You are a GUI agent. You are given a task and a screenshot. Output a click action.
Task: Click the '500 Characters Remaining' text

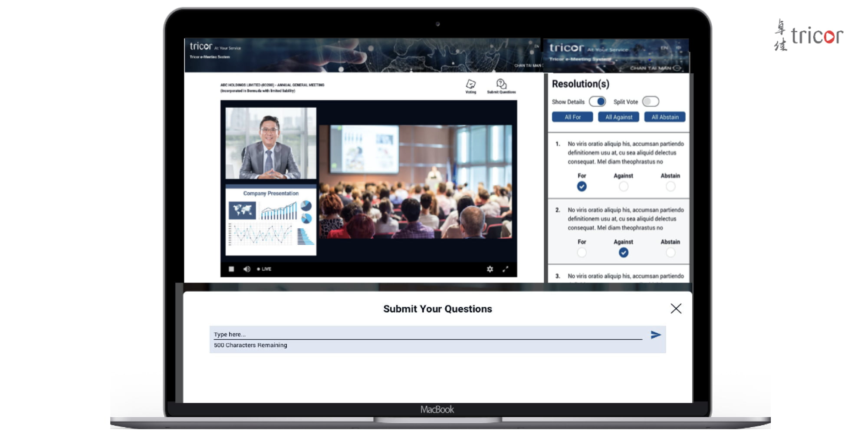[x=250, y=345]
